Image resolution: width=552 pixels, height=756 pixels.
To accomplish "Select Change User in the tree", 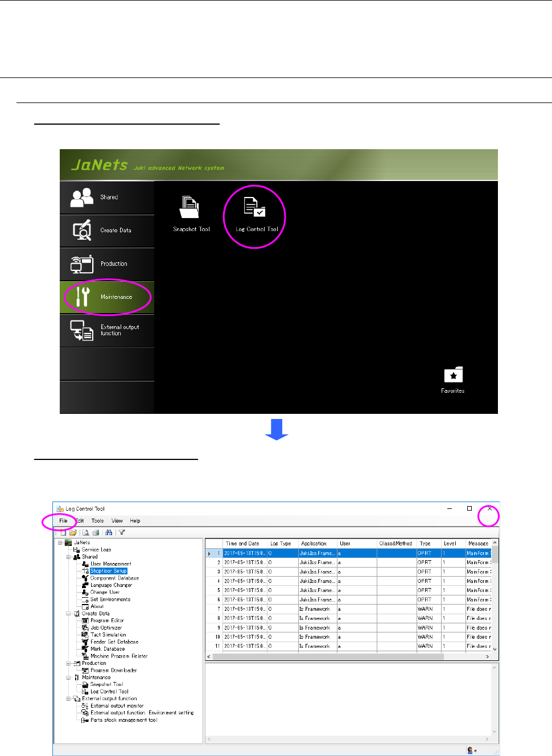I will point(105,592).
